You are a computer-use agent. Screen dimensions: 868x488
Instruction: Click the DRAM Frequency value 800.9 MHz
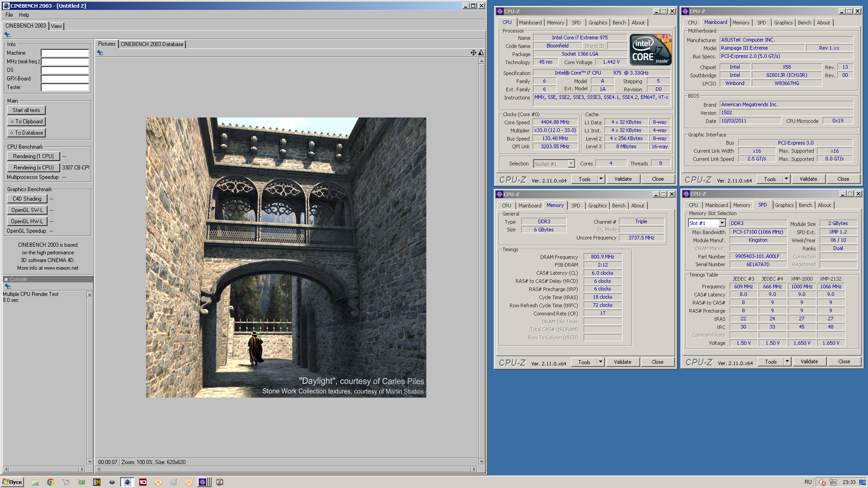tap(602, 257)
